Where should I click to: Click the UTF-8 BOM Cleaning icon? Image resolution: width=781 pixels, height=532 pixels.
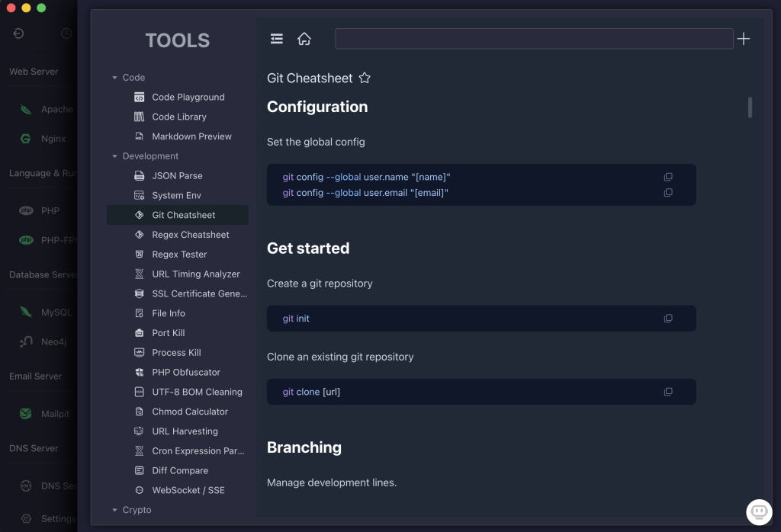140,393
